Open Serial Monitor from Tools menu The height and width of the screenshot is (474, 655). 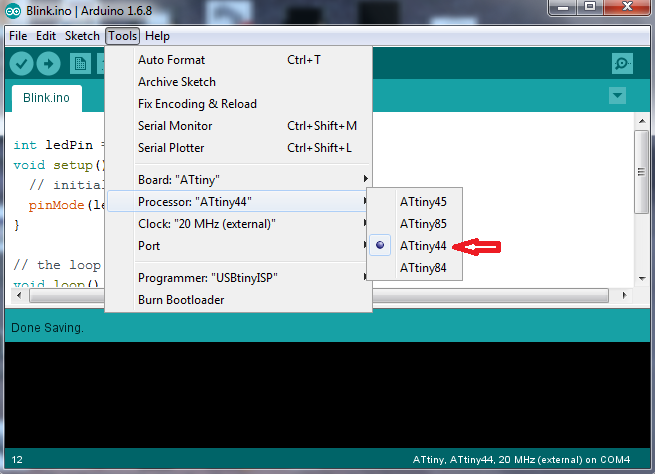pos(239,126)
